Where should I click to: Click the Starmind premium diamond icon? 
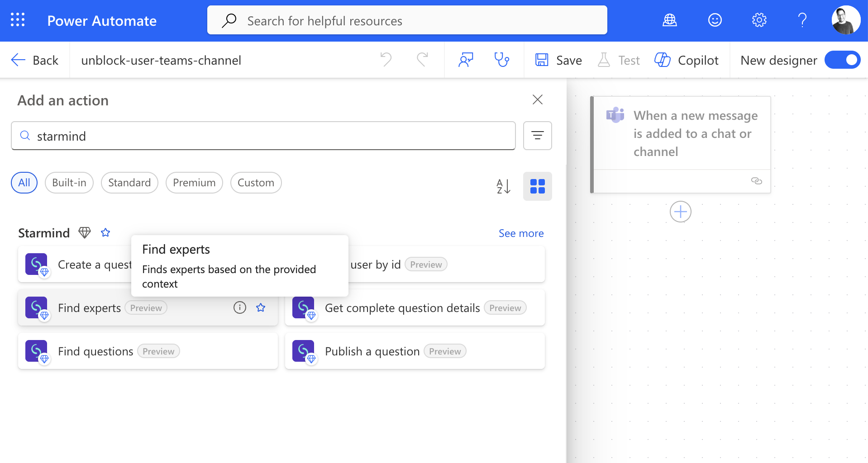tap(85, 232)
